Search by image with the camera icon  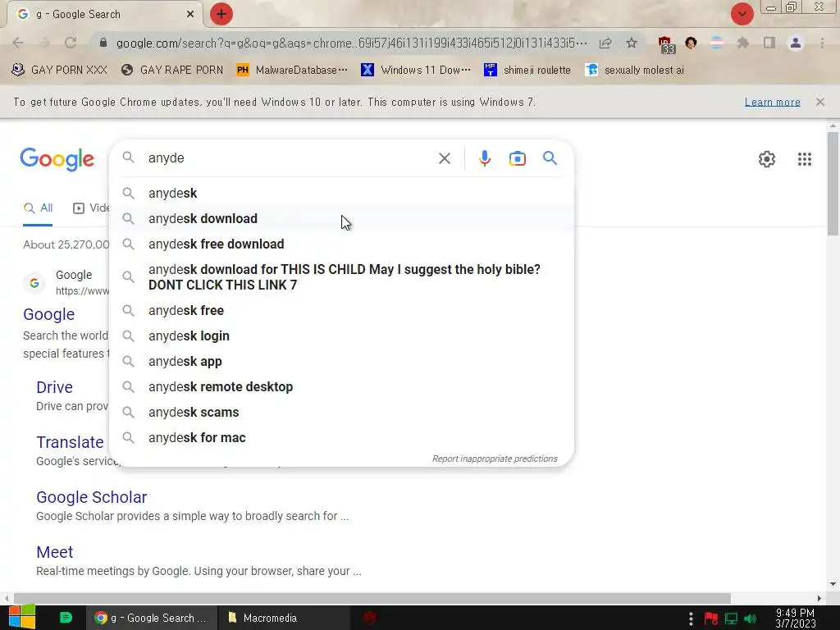tap(518, 158)
